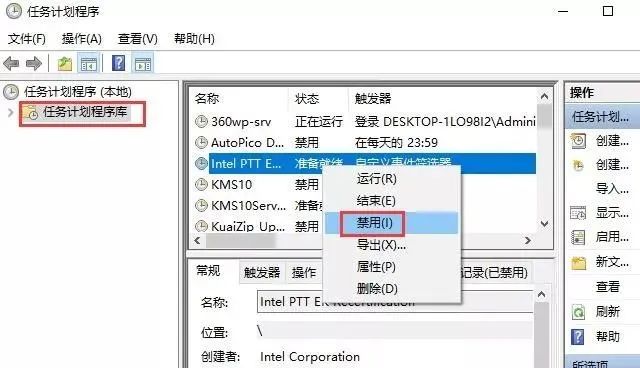Image resolution: width=640 pixels, height=368 pixels.
Task: Click the 启用... history icon
Action: pos(578,237)
